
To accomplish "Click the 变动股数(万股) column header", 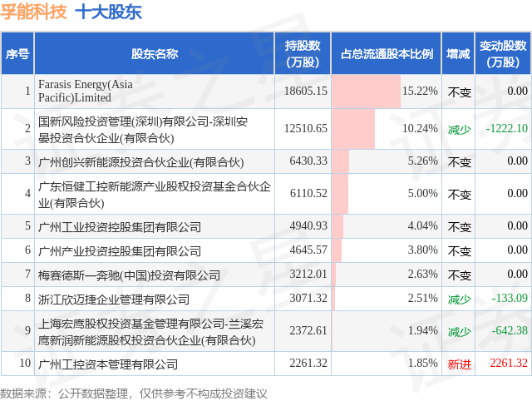I will click(x=504, y=54).
